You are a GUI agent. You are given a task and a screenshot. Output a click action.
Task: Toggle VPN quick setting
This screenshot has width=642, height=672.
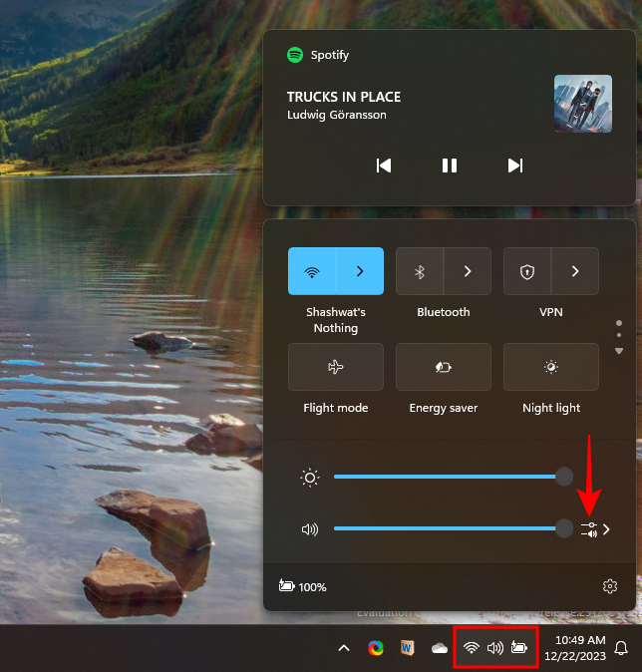[527, 271]
